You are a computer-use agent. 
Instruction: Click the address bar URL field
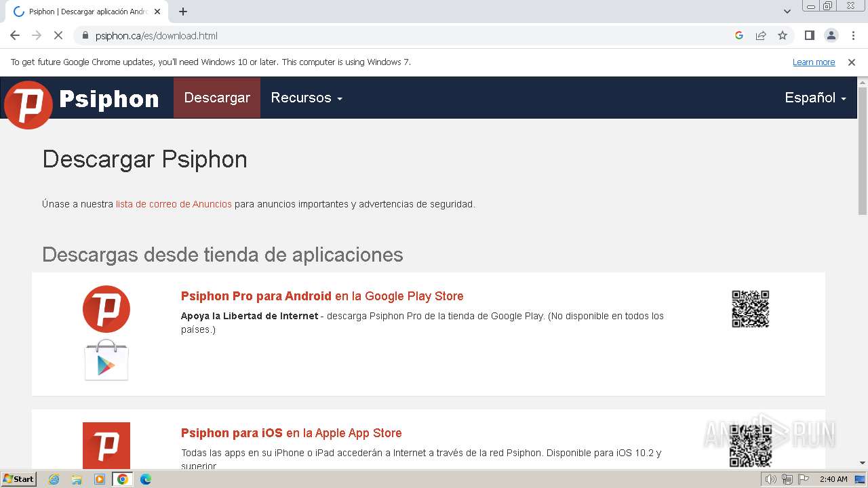click(407, 35)
